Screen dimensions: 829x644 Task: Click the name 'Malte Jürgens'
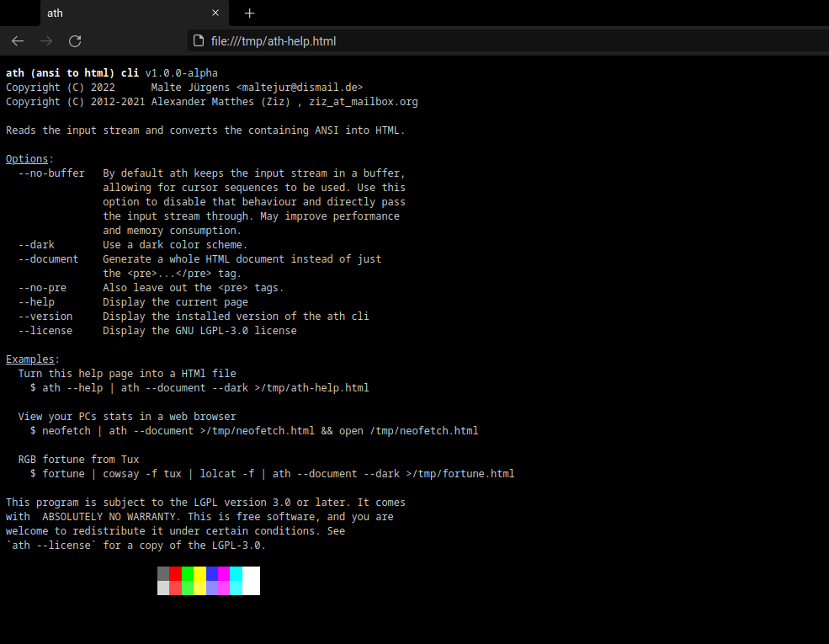pos(190,88)
